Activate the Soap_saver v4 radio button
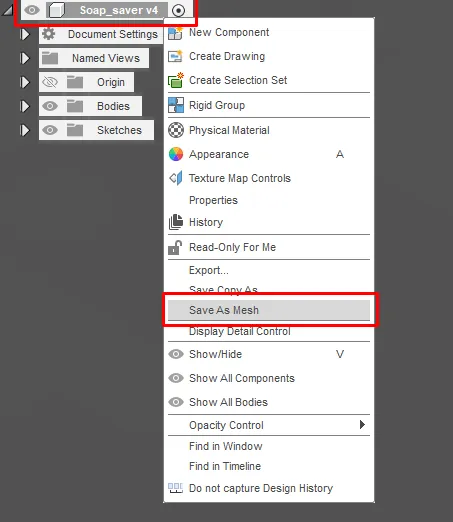 178,10
